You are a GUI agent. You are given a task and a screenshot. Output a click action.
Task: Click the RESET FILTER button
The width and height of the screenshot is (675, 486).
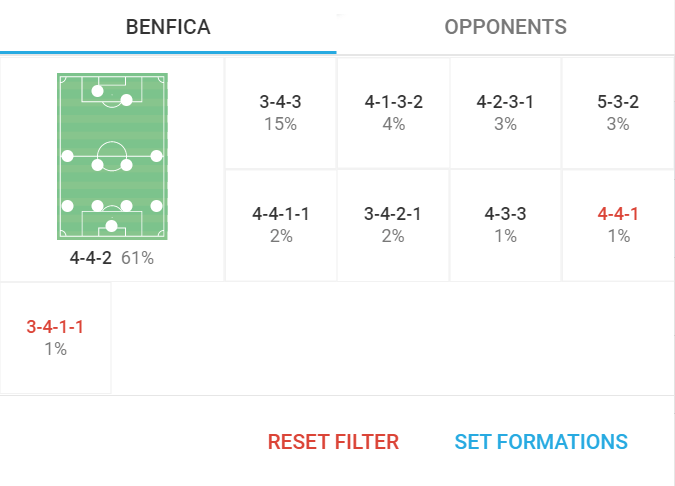(x=333, y=442)
